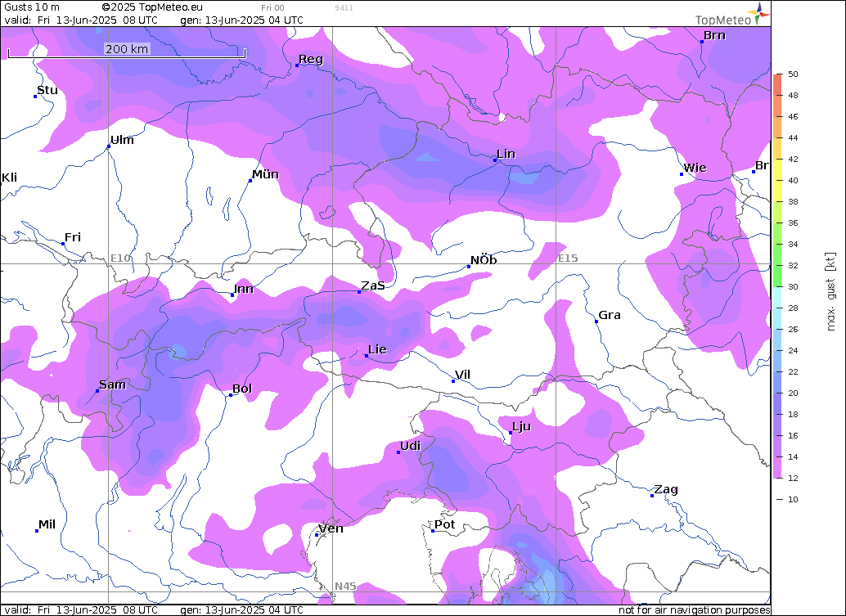The image size is (846, 616).
Task: Select the NÖb city label
Action: (484, 260)
